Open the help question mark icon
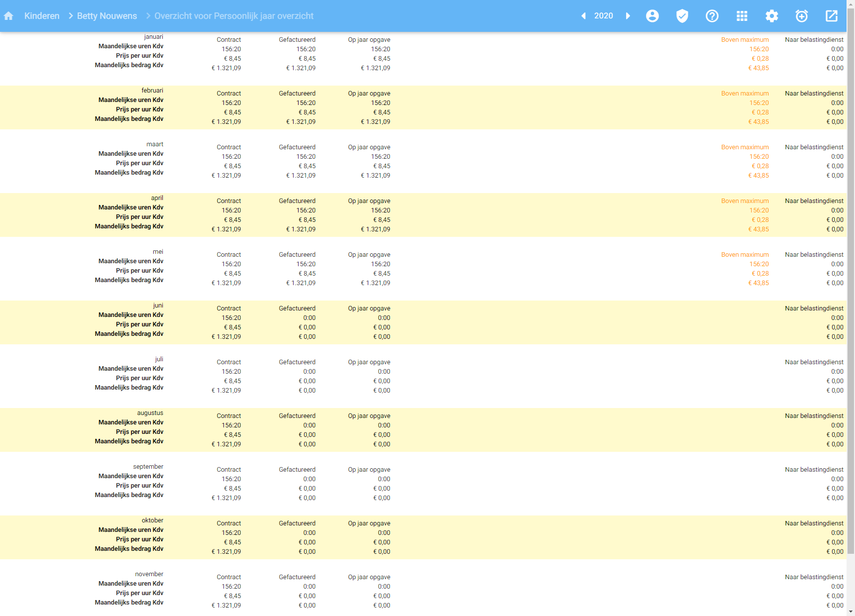 (x=712, y=16)
